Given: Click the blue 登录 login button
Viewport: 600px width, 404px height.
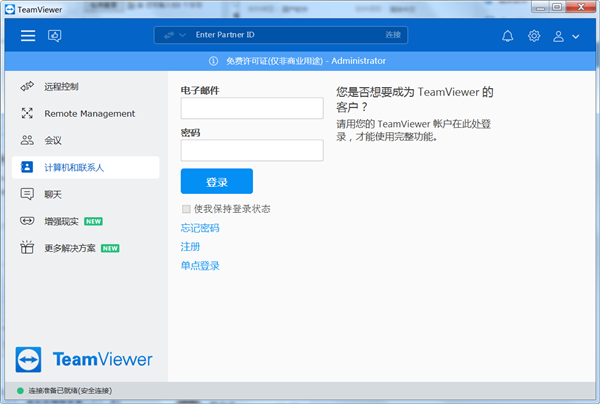Looking at the screenshot, I should pyautogui.click(x=217, y=181).
